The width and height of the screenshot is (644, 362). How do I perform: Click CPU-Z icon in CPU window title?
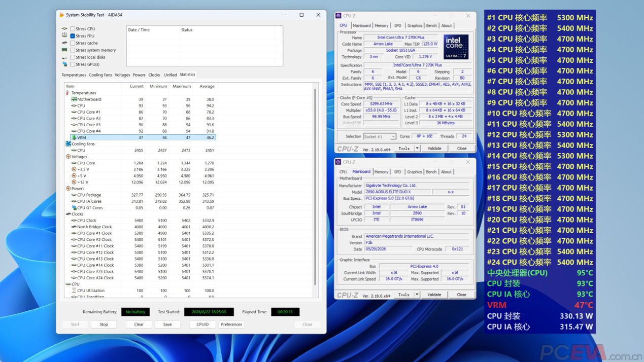pyautogui.click(x=338, y=16)
